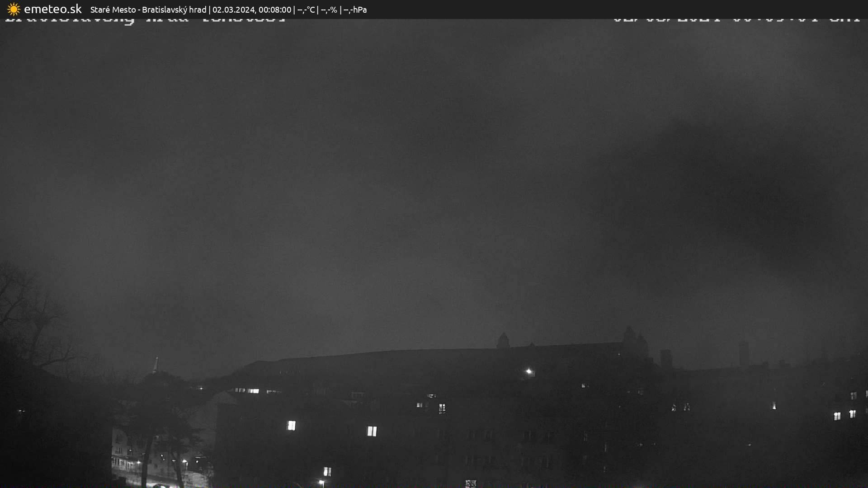This screenshot has height=488, width=868.
Task: Click the emeteo.sk site name
Action: pos(52,9)
